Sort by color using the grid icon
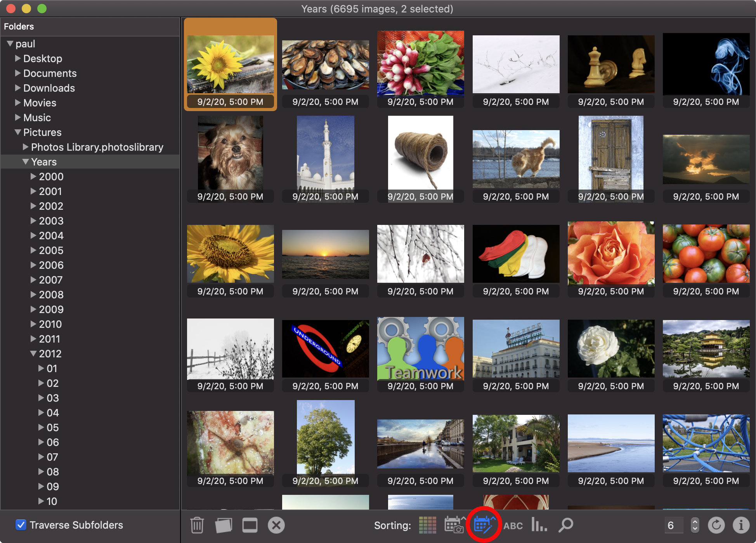 click(428, 525)
